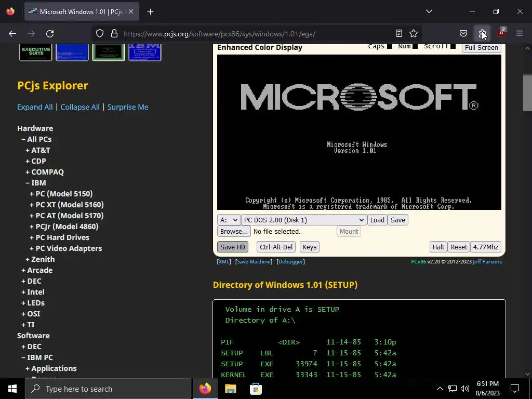Click the IBM blue screen thumbnail
Image resolution: width=532 pixels, height=399 pixels.
click(x=145, y=52)
